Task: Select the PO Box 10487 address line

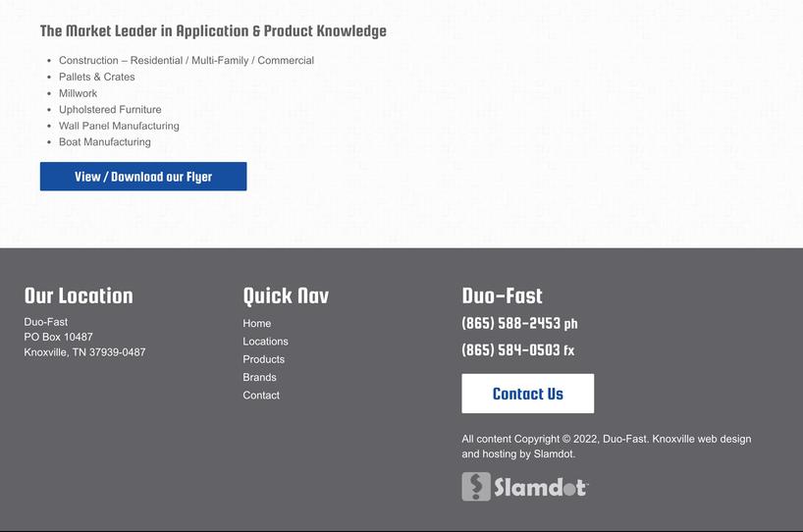Action: coord(58,337)
